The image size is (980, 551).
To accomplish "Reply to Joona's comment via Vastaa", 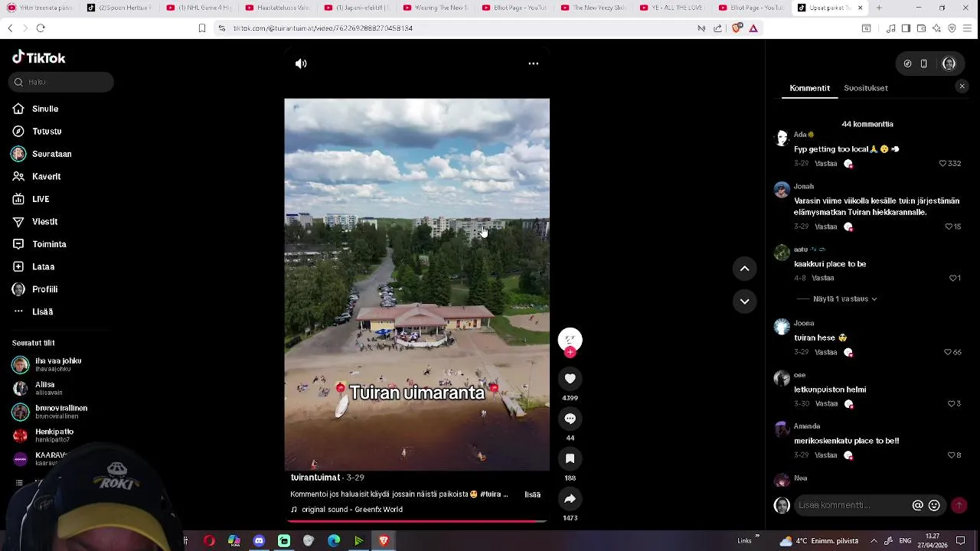I will [826, 353].
